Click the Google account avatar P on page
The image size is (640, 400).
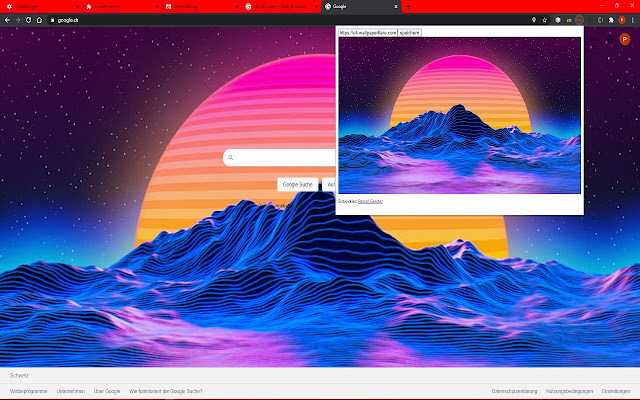click(624, 39)
